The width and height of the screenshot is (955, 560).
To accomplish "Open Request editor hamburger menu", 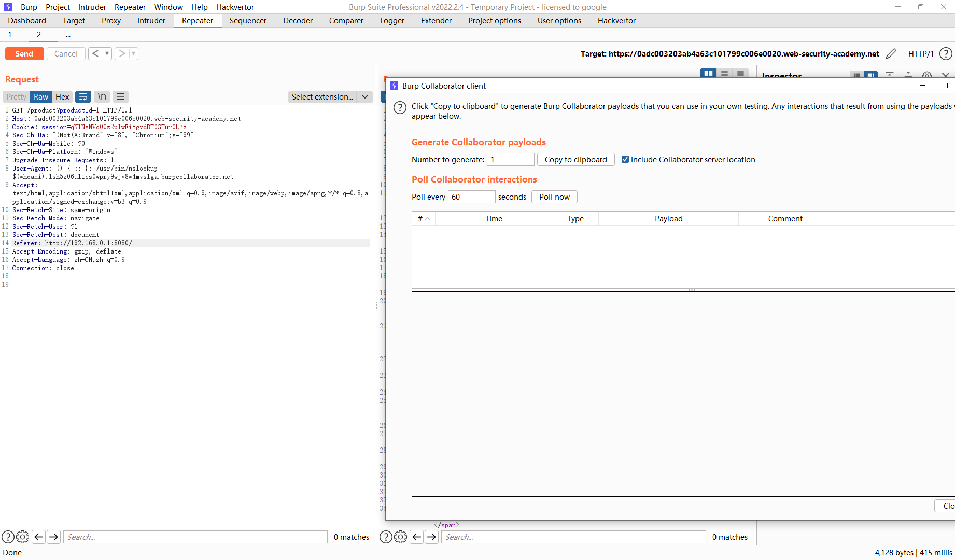I will [x=121, y=96].
